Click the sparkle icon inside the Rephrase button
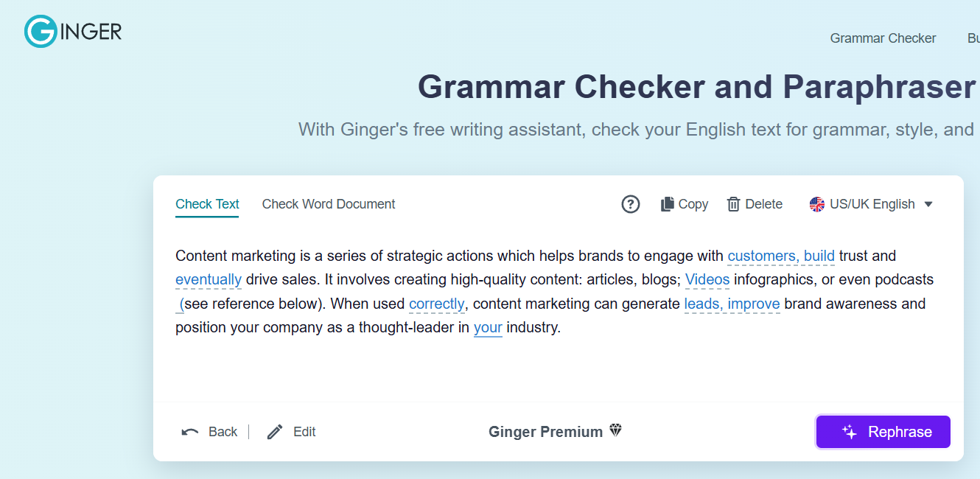Screen dimensions: 980x479 (x=848, y=431)
